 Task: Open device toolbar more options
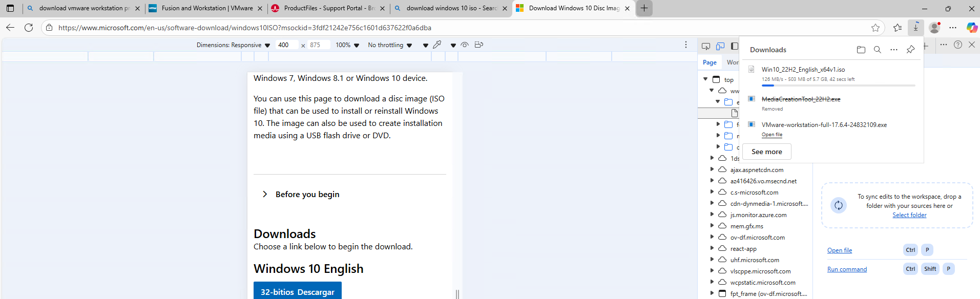(x=686, y=45)
